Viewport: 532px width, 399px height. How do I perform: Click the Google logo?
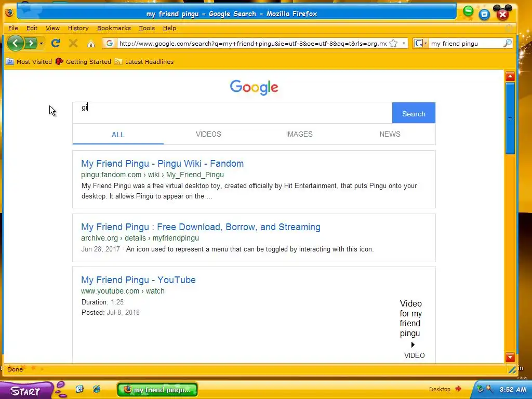(x=254, y=87)
